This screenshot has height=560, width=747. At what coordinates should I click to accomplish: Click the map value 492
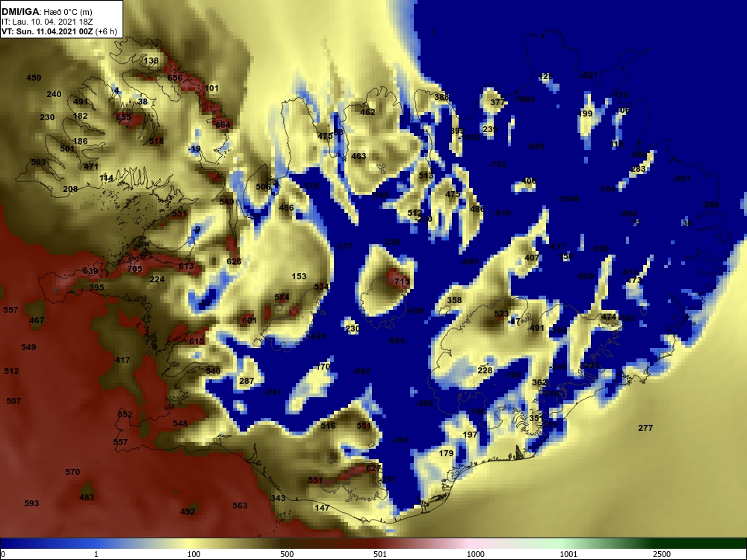point(187,511)
